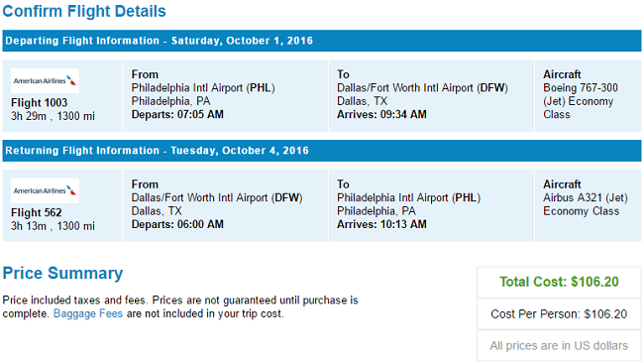Click the Total Cost $106.20 box
Screen dimensions: 644x363
(x=559, y=282)
